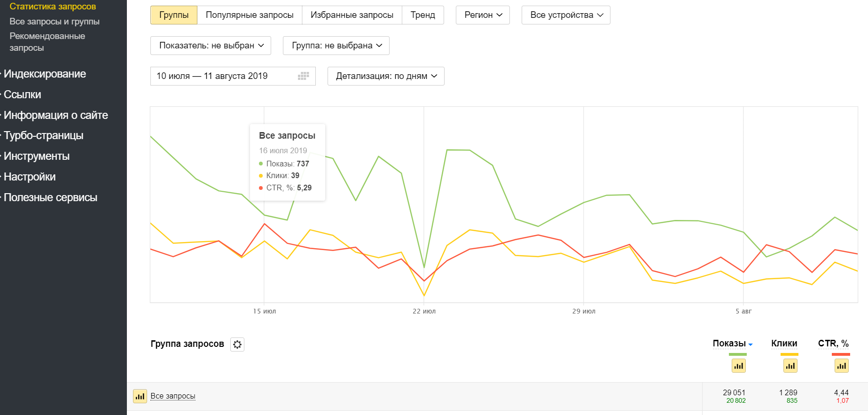Viewport: 868px width, 415px height.
Task: Open Все устройства device dropdown
Action: [566, 15]
